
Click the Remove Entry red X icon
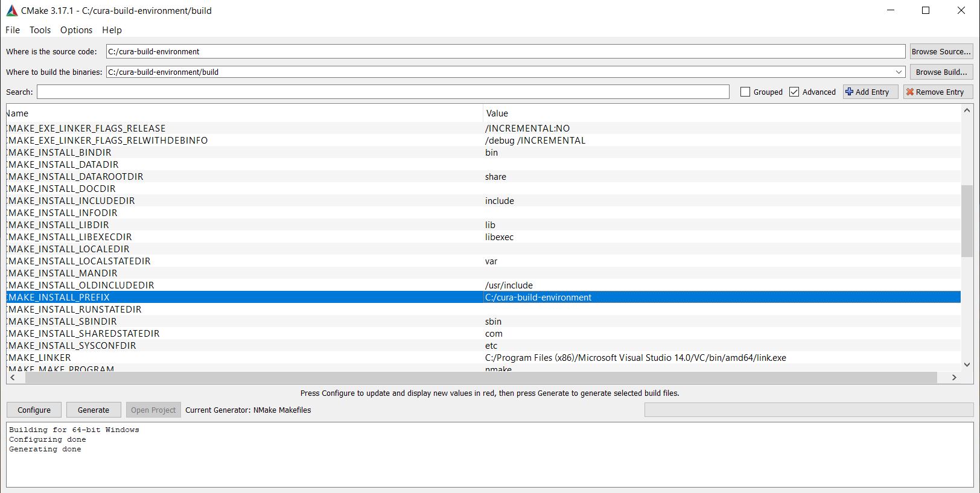click(910, 92)
